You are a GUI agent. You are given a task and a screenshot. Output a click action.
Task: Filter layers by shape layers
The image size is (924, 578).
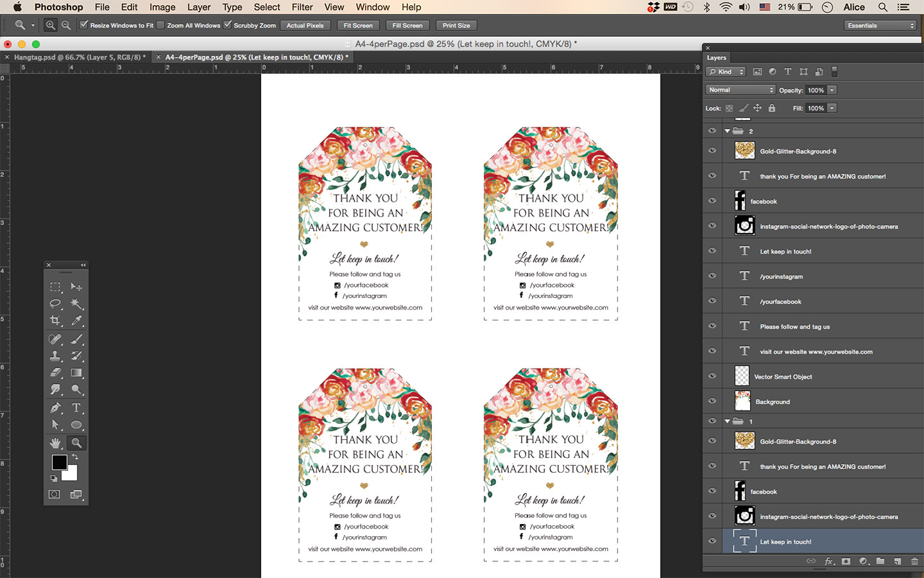(x=803, y=72)
